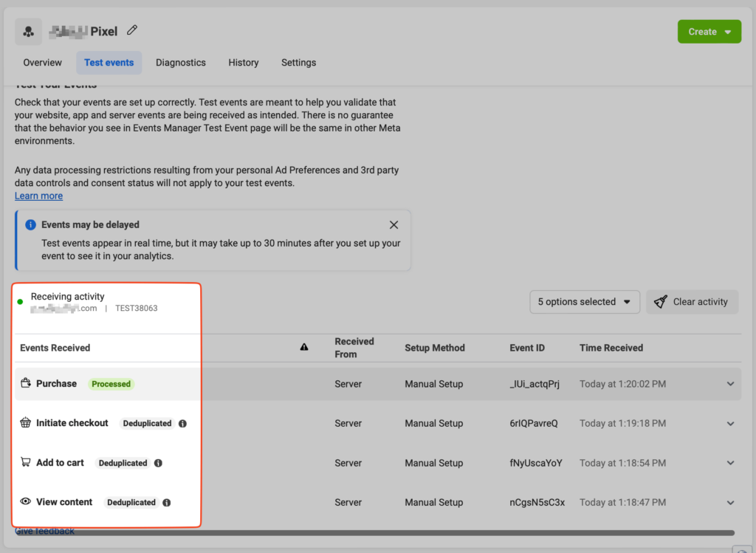
Task: Show info for View content deduplication
Action: [167, 502]
